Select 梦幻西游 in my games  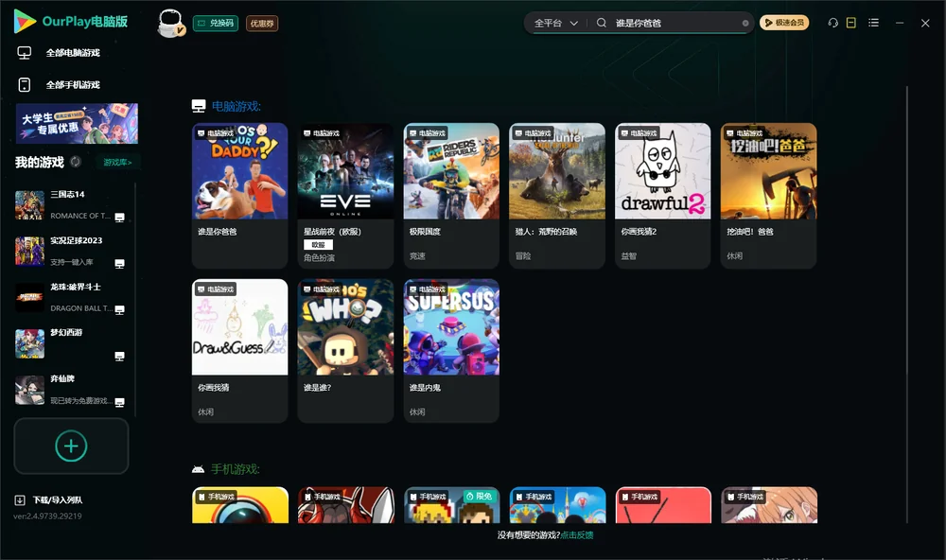71,344
